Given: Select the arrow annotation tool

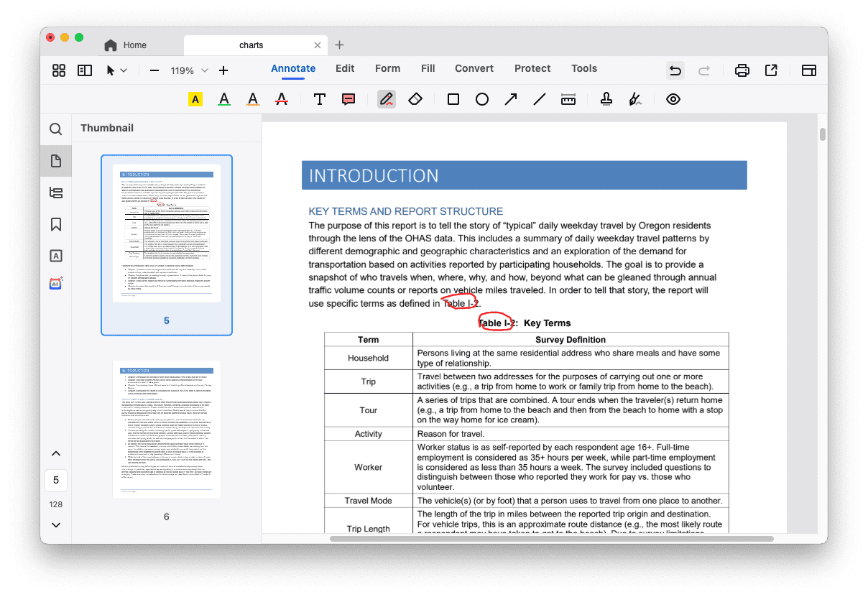Looking at the screenshot, I should point(510,98).
